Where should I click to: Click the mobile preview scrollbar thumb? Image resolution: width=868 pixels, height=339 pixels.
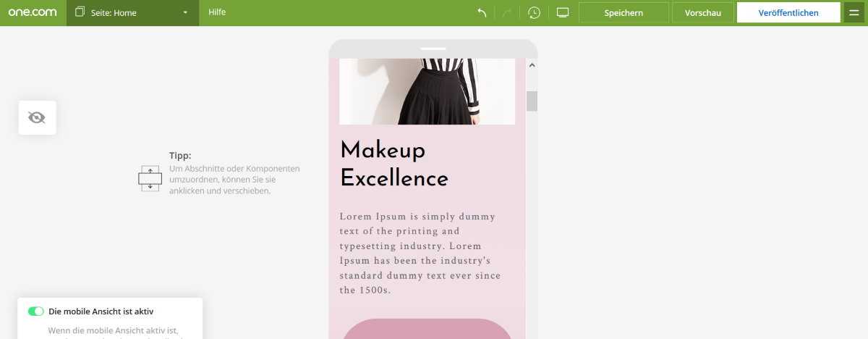532,101
